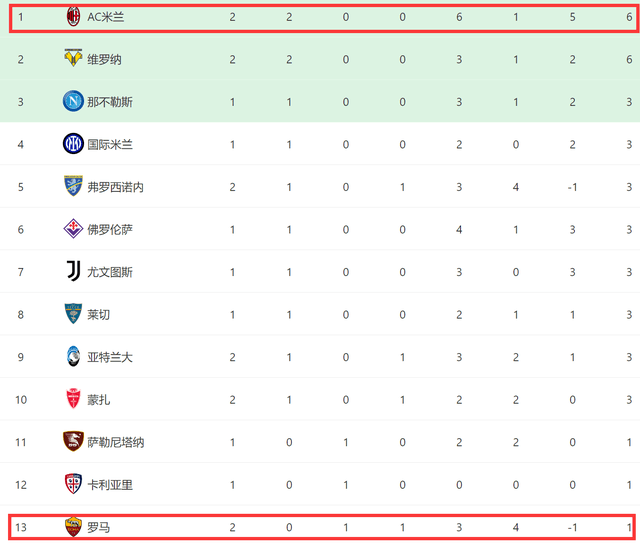Click the 弗罗西诺内 shield logo
The width and height of the screenshot is (640, 545).
pyautogui.click(x=73, y=186)
